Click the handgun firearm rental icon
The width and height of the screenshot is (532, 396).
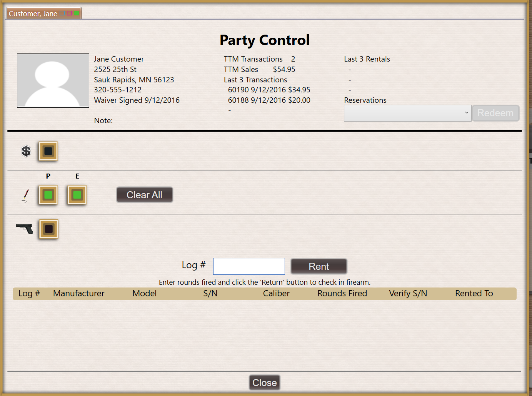click(x=24, y=229)
